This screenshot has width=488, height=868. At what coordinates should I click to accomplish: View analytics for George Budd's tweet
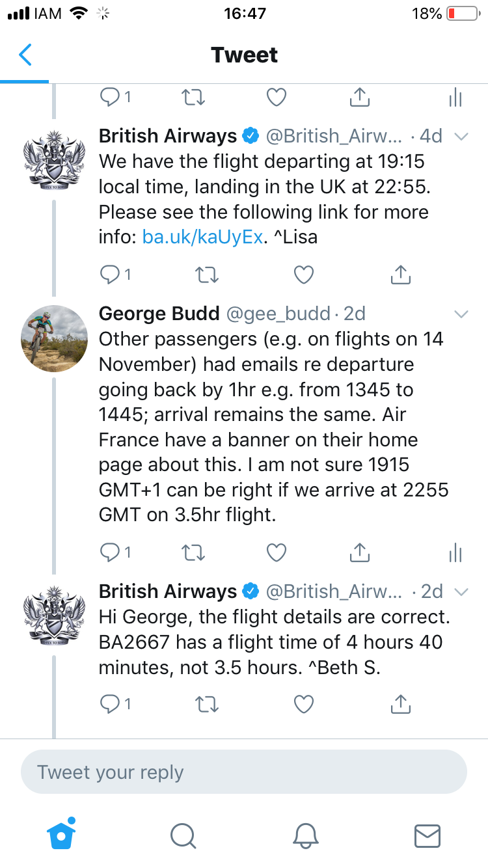[455, 553]
